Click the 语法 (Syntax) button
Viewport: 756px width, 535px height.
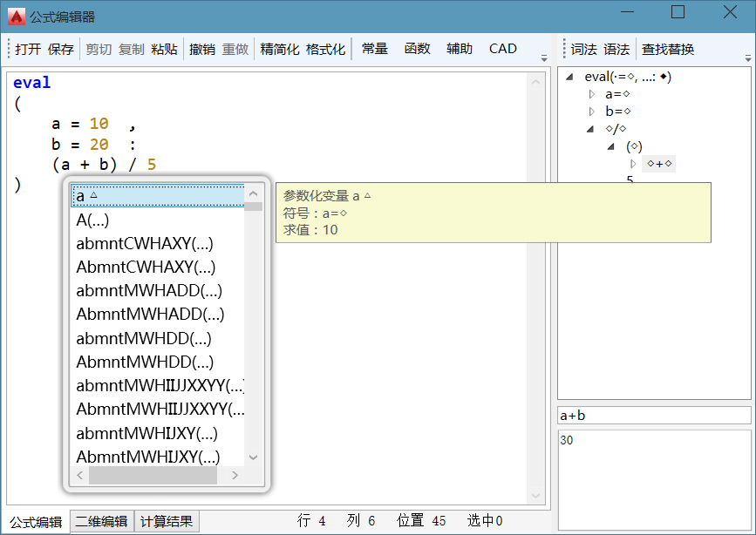tap(616, 49)
